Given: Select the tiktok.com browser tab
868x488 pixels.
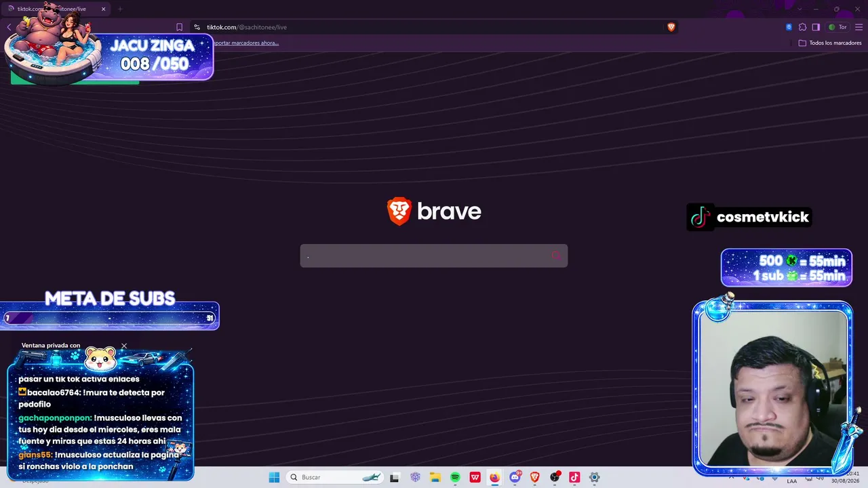Looking at the screenshot, I should coord(57,9).
